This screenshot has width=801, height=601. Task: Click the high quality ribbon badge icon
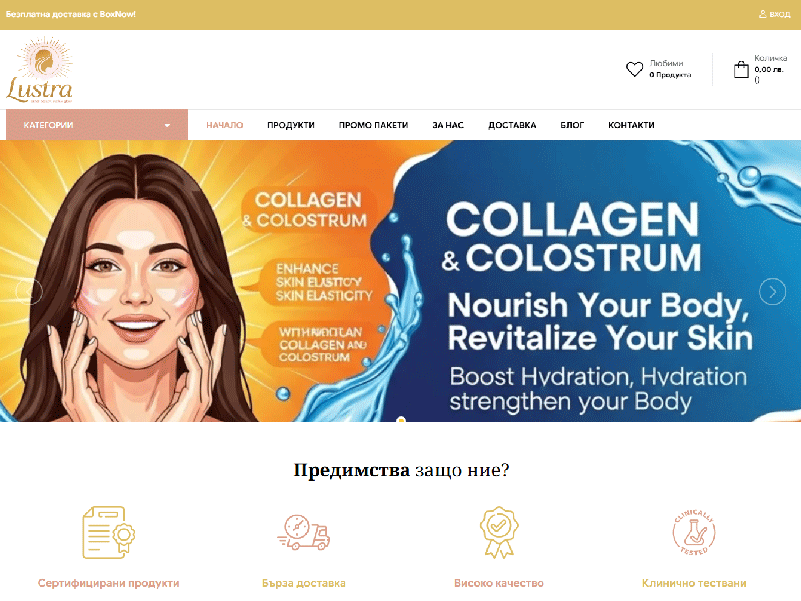pyautogui.click(x=499, y=532)
